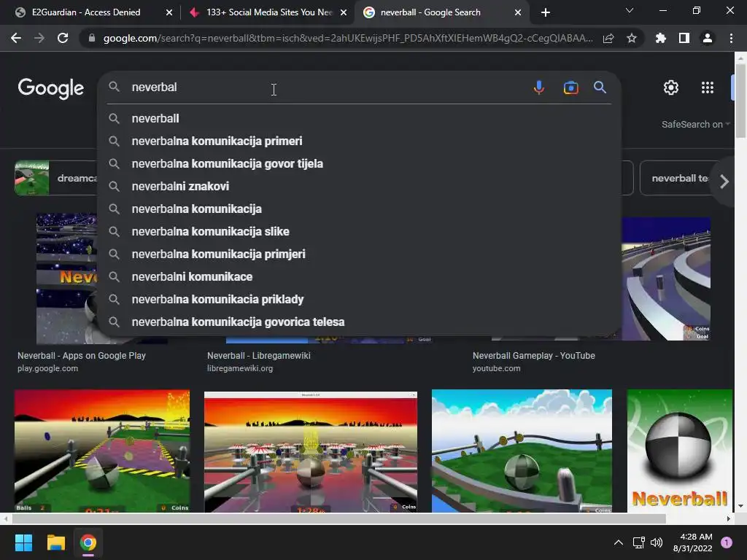Open search by image camera icon
747x560 pixels.
(570, 87)
